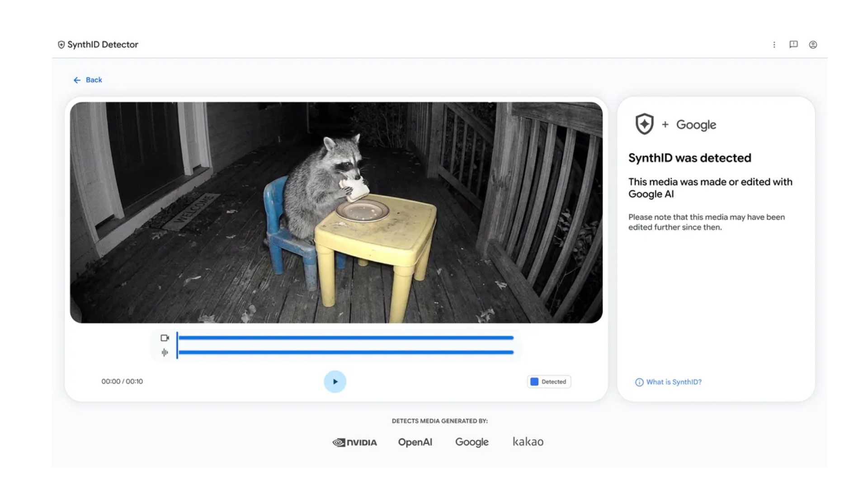The image size is (868, 488).
Task: Click the blue Detected legend square
Action: [x=534, y=382]
